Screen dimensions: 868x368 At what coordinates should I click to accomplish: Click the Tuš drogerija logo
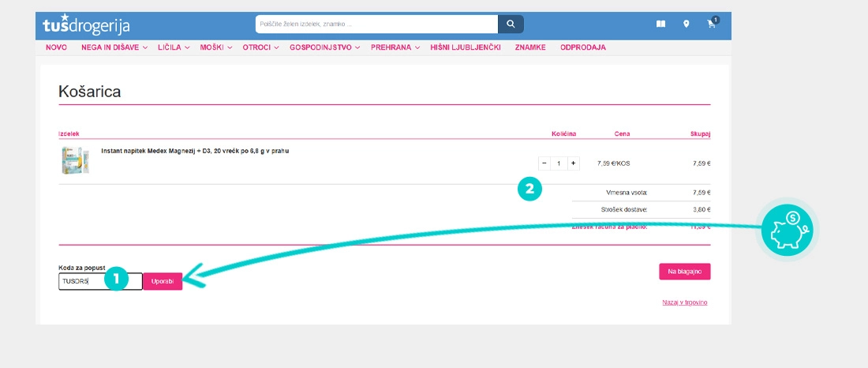click(x=87, y=24)
